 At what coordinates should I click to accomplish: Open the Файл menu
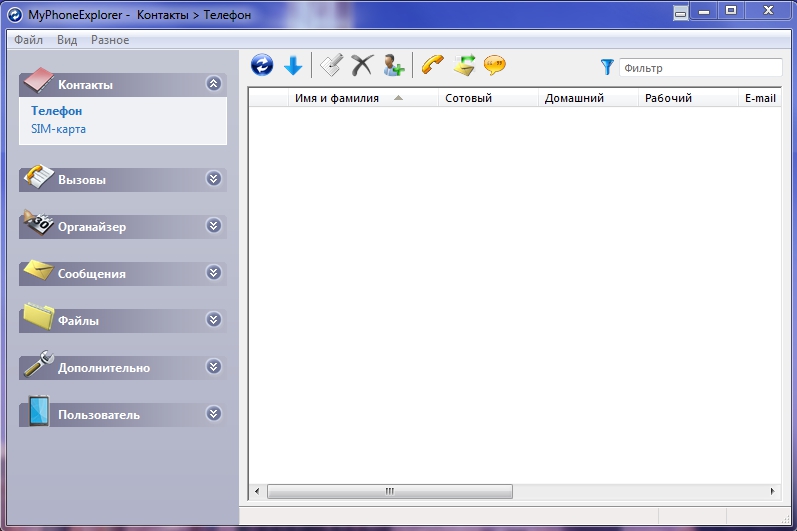point(28,40)
